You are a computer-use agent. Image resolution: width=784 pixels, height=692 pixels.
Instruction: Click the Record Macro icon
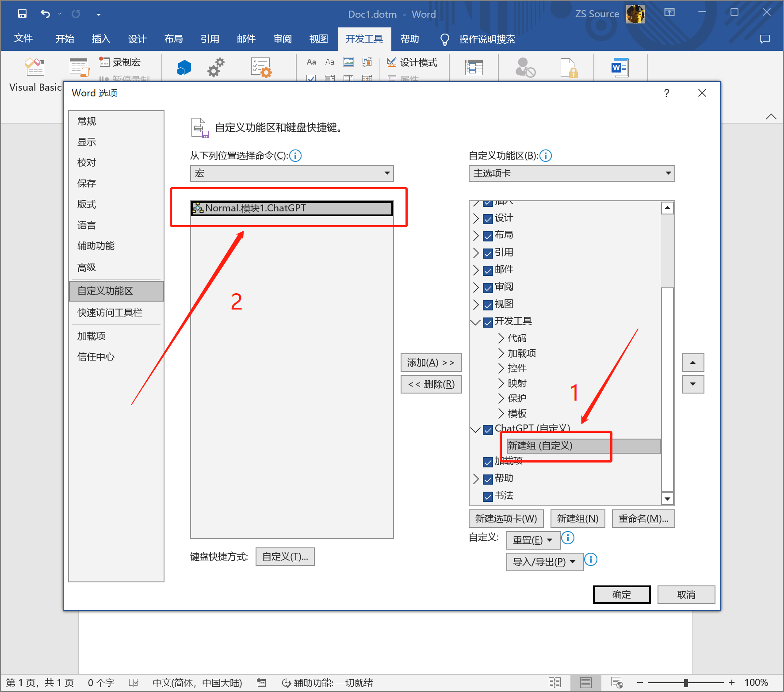tap(104, 62)
